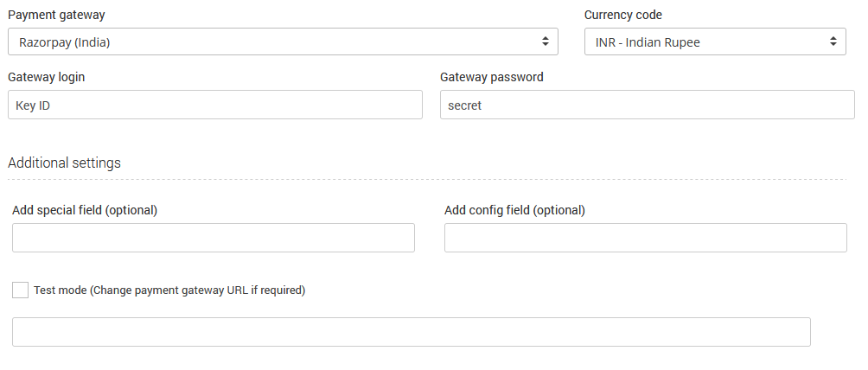Open the Currency code dropdown
The height and width of the screenshot is (370, 868).
714,41
